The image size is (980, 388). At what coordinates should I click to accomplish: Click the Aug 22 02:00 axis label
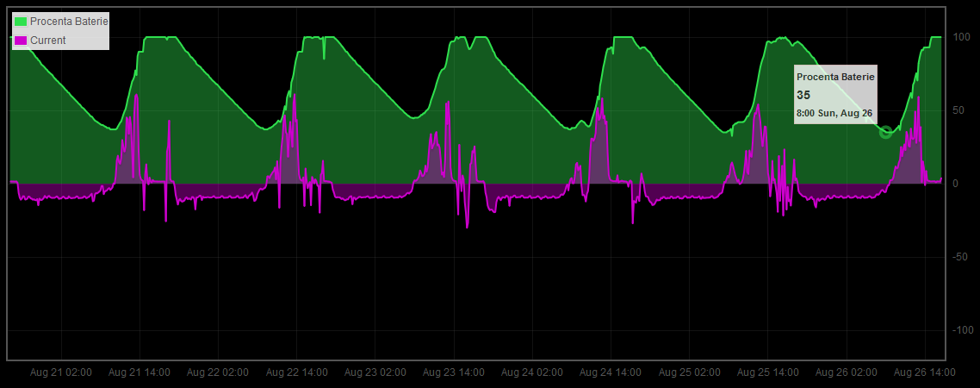click(x=218, y=372)
